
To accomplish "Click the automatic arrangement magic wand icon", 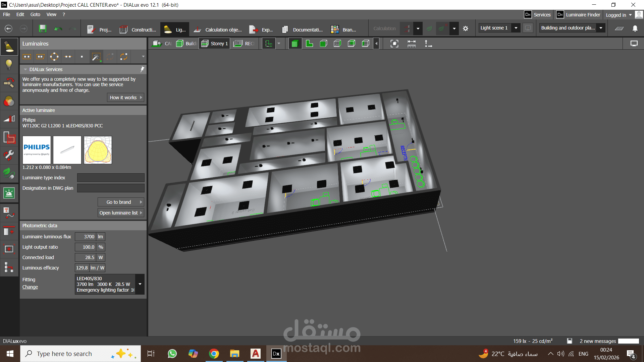I will [x=96, y=57].
